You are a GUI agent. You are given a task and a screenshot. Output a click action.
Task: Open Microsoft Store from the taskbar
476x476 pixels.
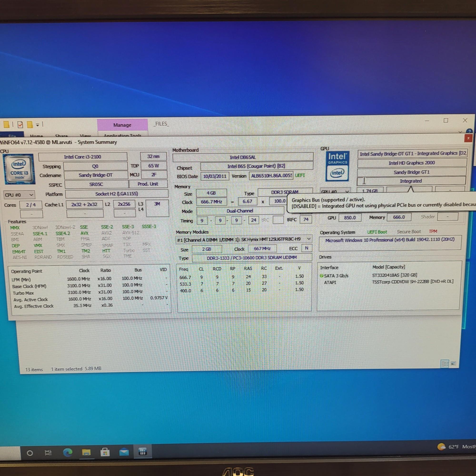pos(105,452)
